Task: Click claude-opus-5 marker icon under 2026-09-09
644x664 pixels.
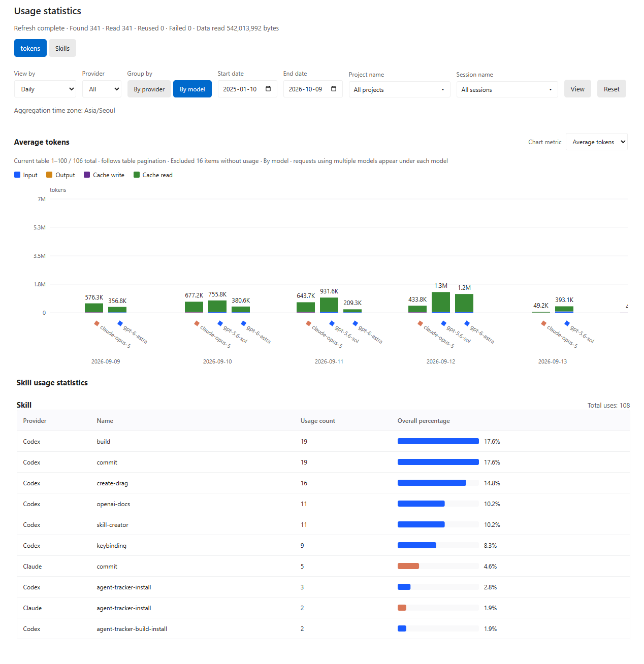Action: click(x=96, y=323)
